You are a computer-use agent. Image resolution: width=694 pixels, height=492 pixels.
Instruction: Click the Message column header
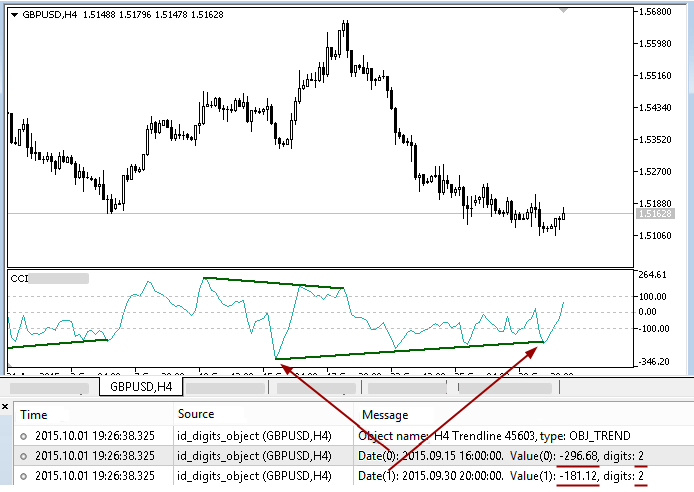pyautogui.click(x=384, y=414)
